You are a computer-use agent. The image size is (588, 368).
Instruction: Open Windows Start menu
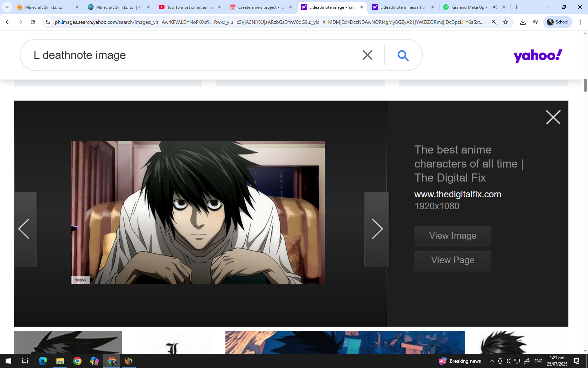[8, 361]
